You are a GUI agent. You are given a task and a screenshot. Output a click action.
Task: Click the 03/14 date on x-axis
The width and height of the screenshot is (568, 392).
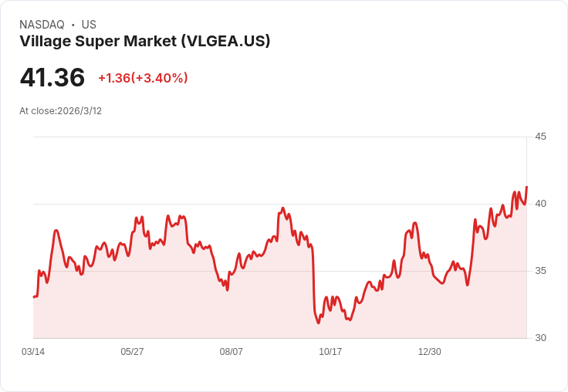pyautogui.click(x=33, y=352)
